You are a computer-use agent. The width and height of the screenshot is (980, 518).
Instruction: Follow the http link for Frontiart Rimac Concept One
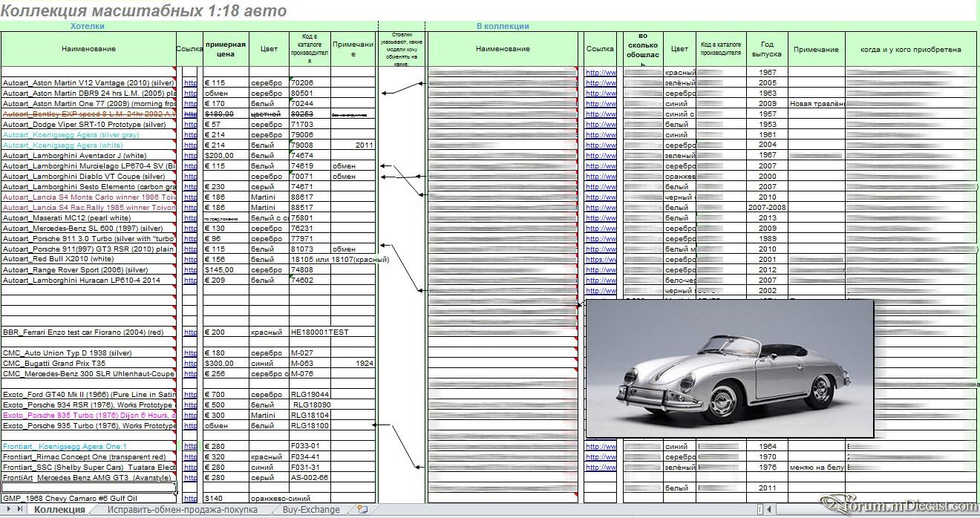190,457
